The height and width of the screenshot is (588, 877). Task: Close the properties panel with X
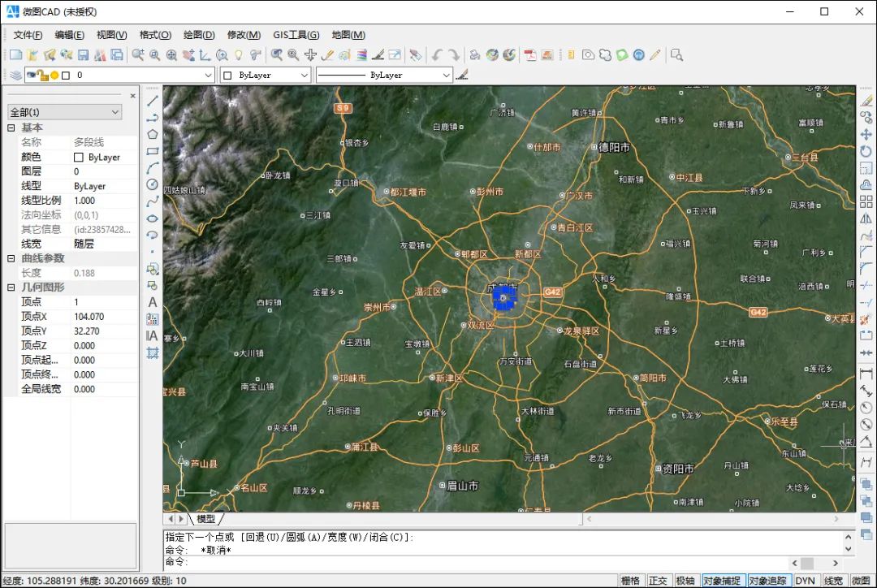[x=132, y=96]
